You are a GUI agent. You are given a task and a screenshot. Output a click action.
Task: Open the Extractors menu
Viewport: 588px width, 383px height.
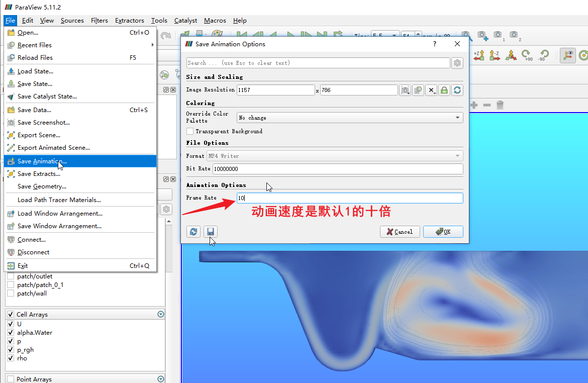129,21
